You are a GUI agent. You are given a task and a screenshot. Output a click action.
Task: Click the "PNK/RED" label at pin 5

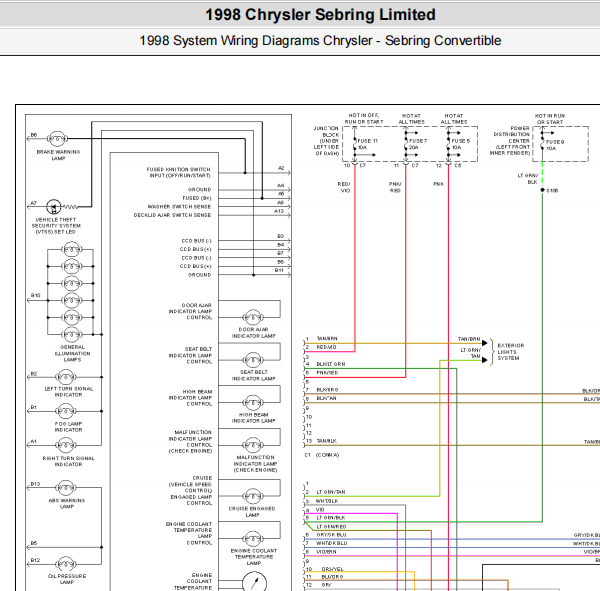tap(327, 372)
